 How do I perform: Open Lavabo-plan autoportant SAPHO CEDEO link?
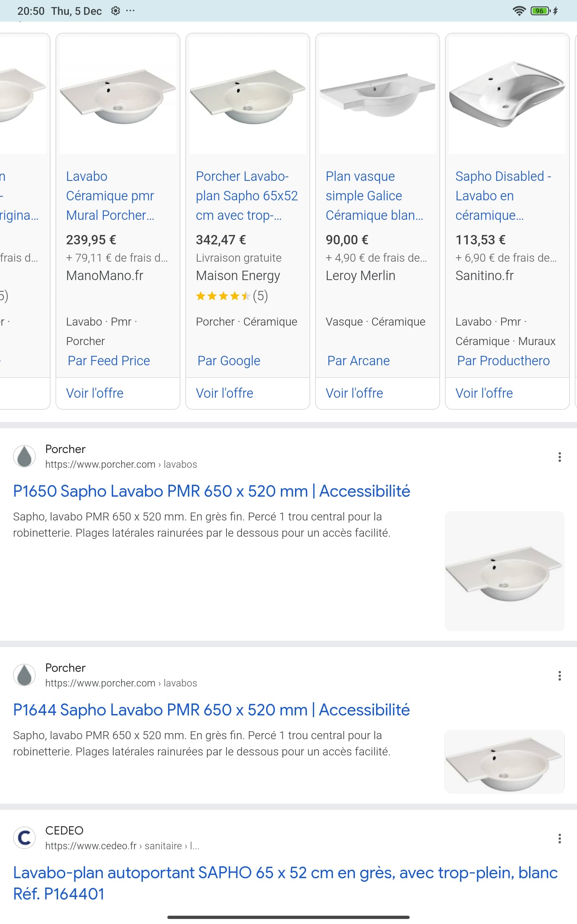(x=286, y=883)
